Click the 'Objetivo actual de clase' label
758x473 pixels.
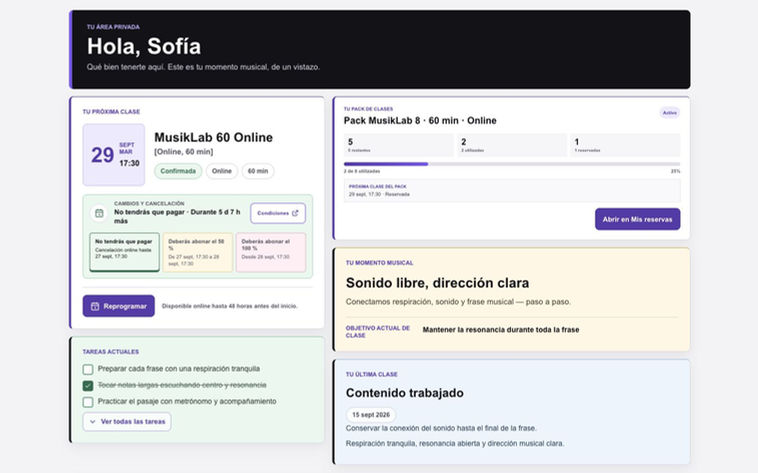pyautogui.click(x=378, y=332)
